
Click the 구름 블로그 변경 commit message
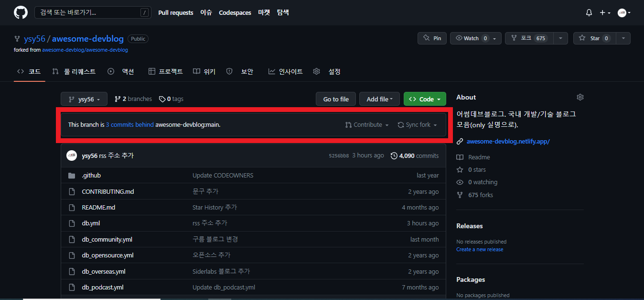pyautogui.click(x=215, y=239)
